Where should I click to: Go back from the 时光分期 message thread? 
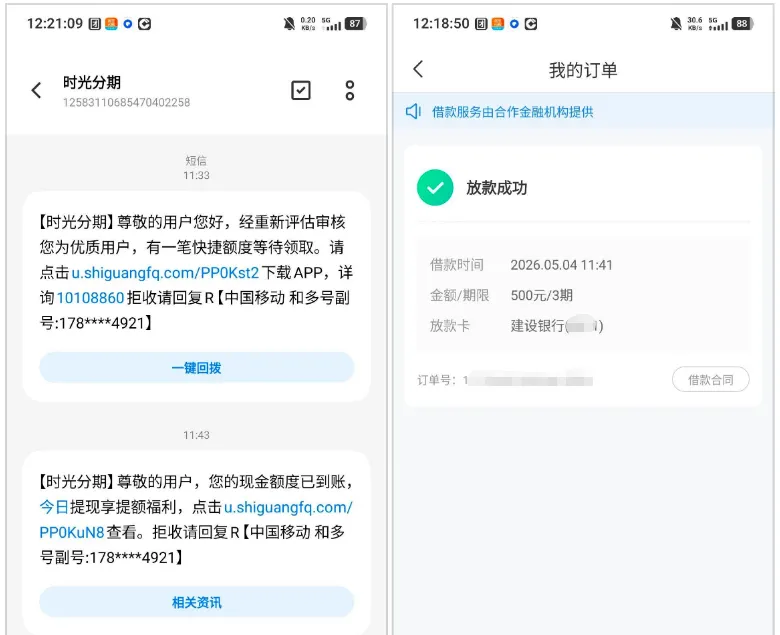coord(36,91)
